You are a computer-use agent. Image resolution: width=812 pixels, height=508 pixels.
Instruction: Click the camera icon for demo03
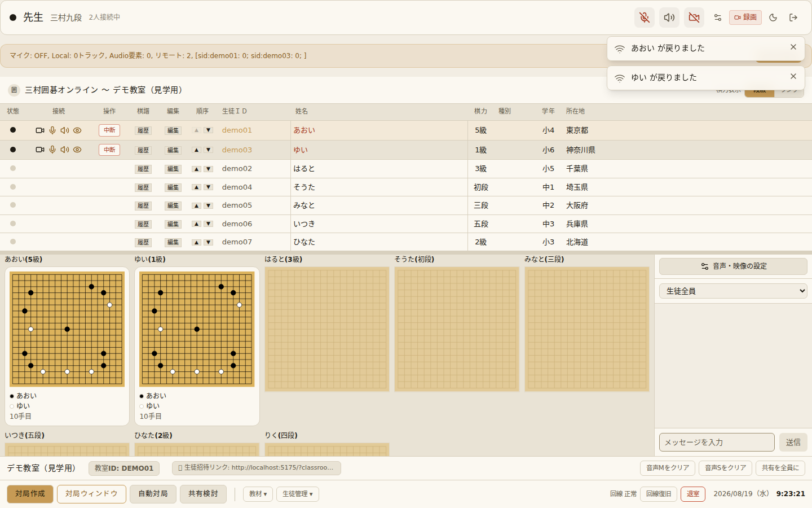(x=40, y=150)
